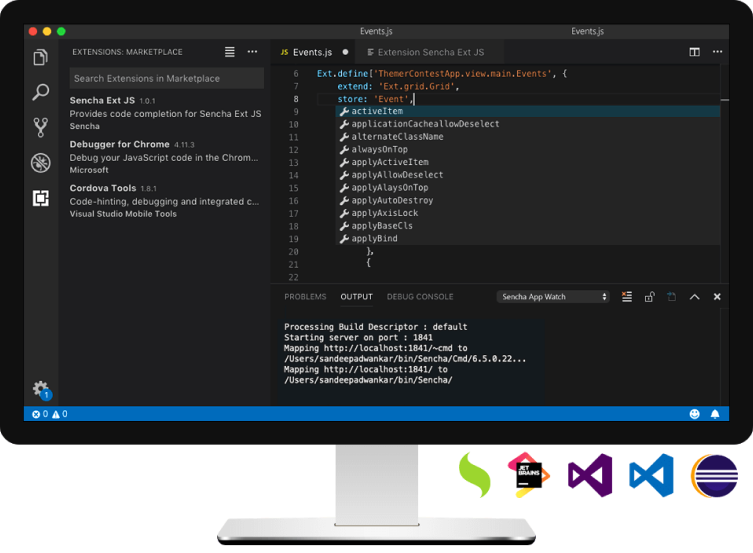This screenshot has height=553, width=753.
Task: Choose applyAutoDestroy suggestion
Action: point(527,200)
